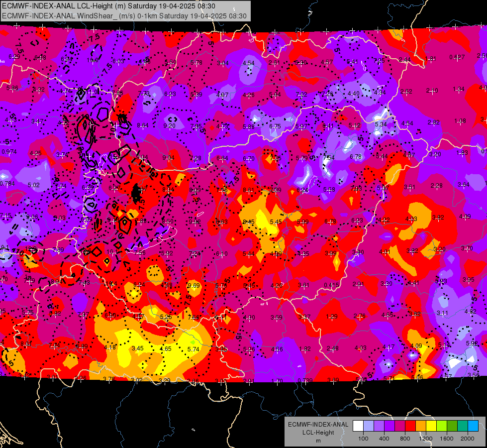Viewport: 487px width, 448px height.
Task: Click the LCL-Height title line in the header
Action: tap(109, 6)
